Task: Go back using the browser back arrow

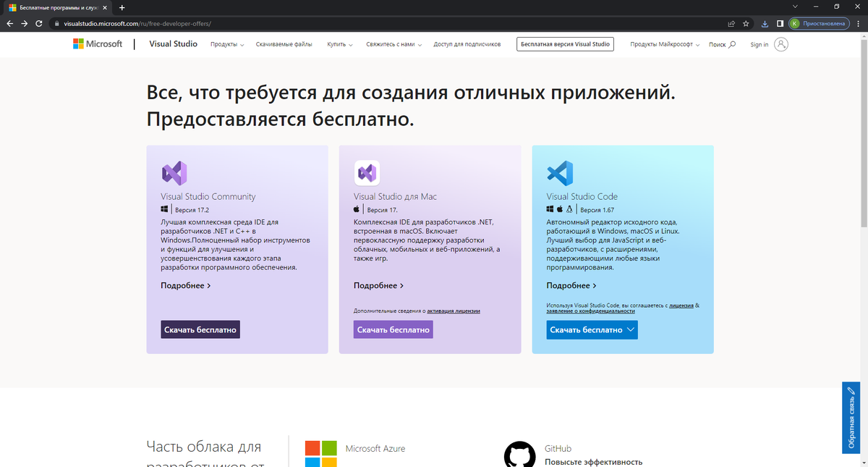Action: pyautogui.click(x=9, y=23)
